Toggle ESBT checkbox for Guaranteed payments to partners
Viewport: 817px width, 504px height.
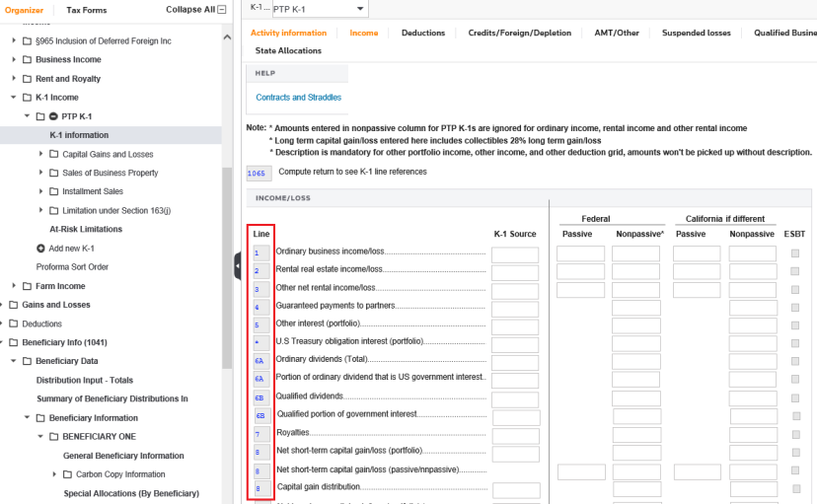click(795, 308)
